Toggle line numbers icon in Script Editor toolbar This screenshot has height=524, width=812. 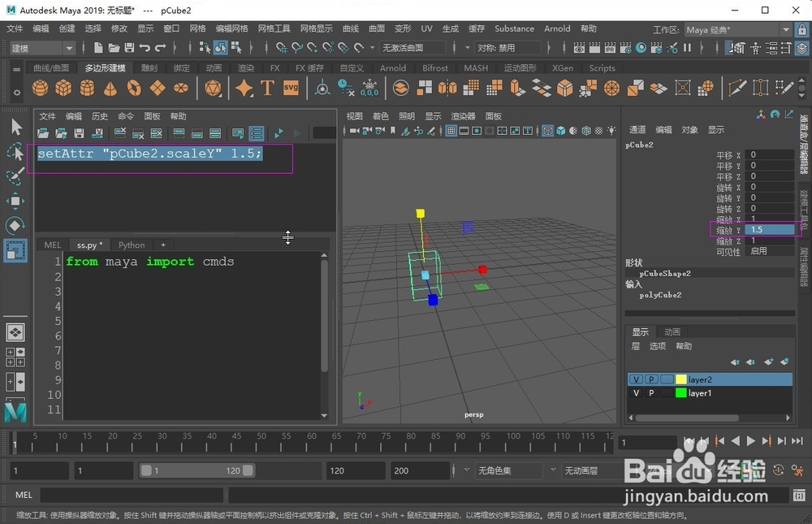pyautogui.click(x=257, y=134)
